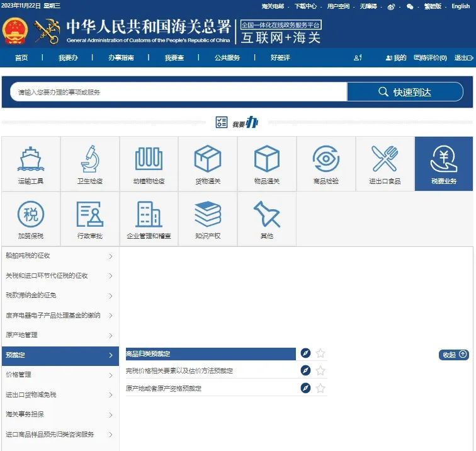
Task: Star the 完税价格相关要素以及估价方法预裁定 item
Action: click(320, 370)
